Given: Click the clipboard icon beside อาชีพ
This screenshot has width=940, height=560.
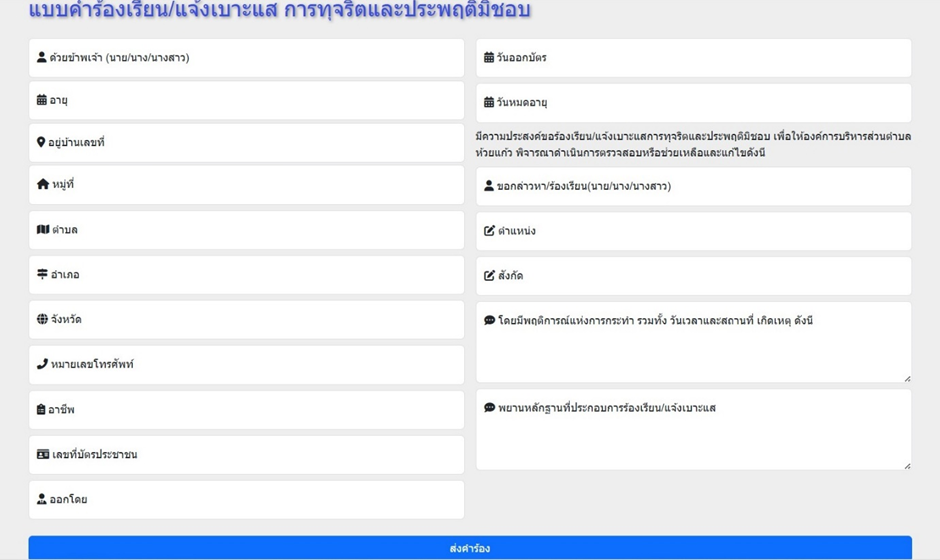Looking at the screenshot, I should click(42, 409).
